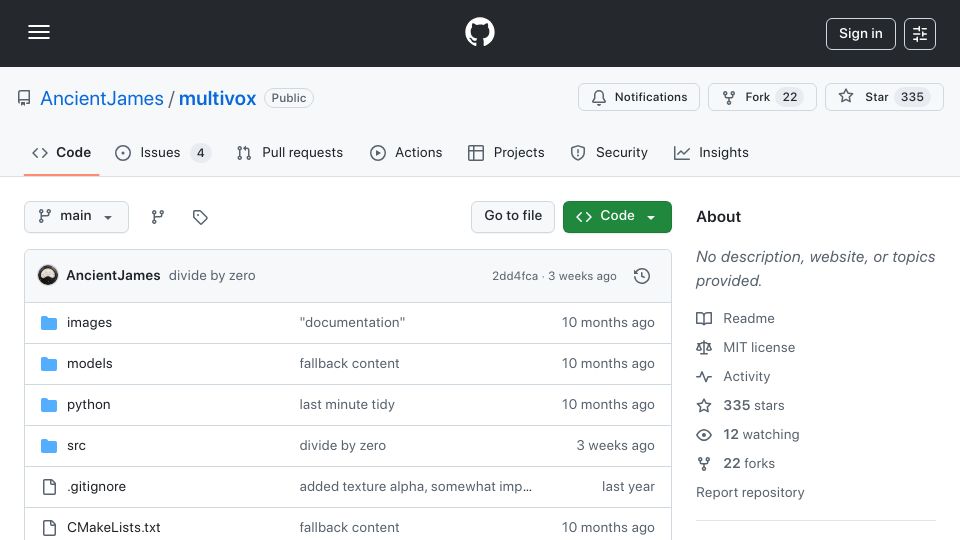Click the GitHub logo
This screenshot has width=960, height=540.
479,32
